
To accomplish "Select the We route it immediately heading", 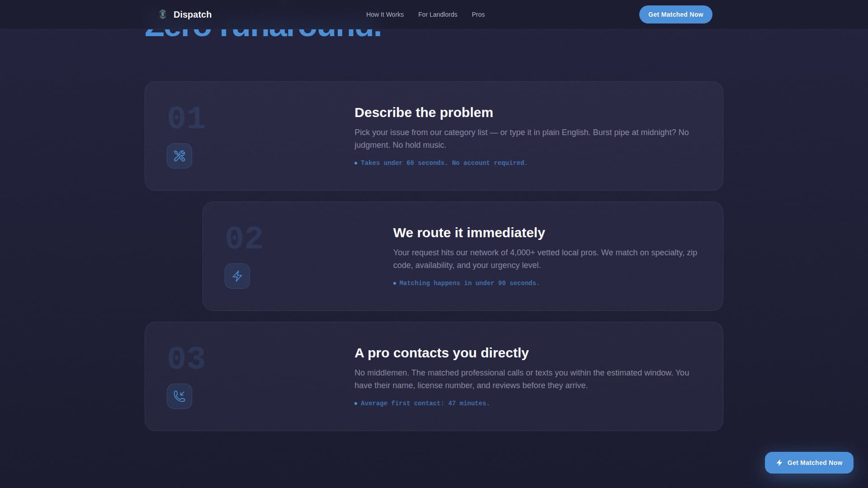I will [x=469, y=233].
